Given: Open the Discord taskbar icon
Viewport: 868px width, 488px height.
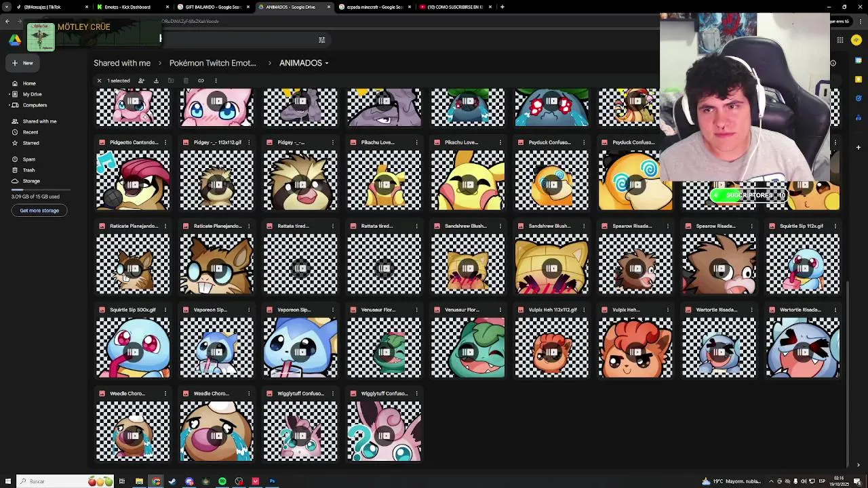Looking at the screenshot, I should (189, 481).
